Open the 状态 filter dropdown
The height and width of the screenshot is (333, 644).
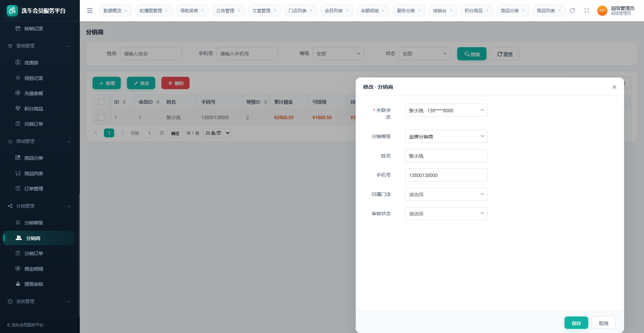click(x=425, y=54)
